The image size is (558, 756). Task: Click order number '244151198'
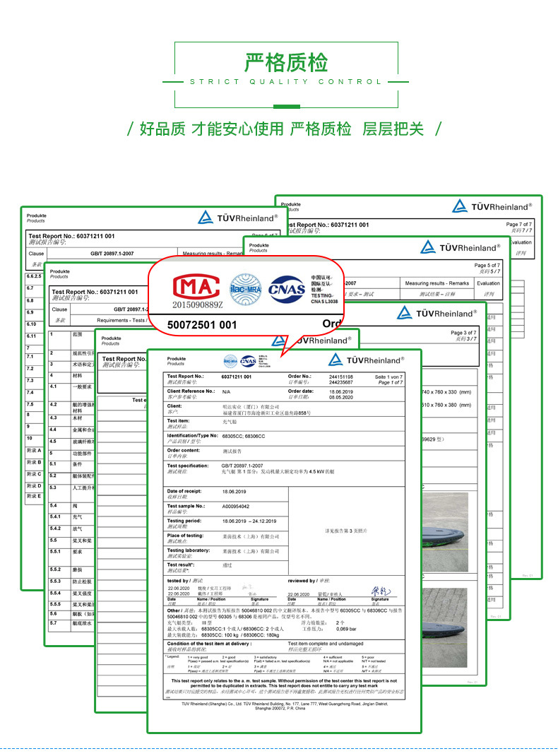tap(341, 377)
